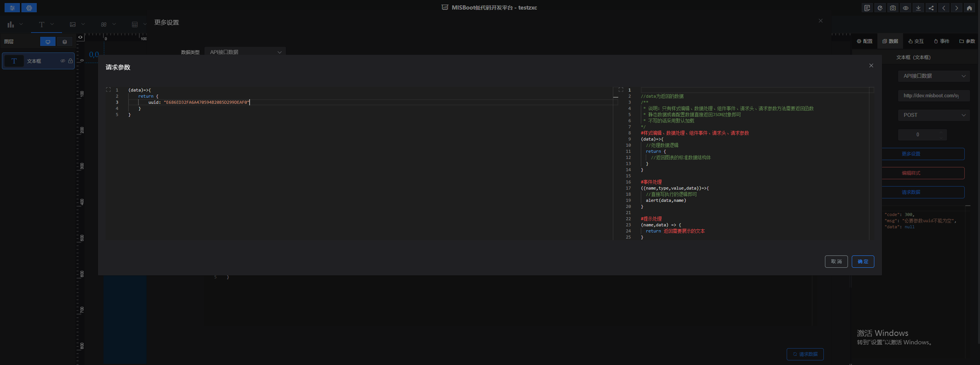Open the 交互 tab

click(x=916, y=41)
